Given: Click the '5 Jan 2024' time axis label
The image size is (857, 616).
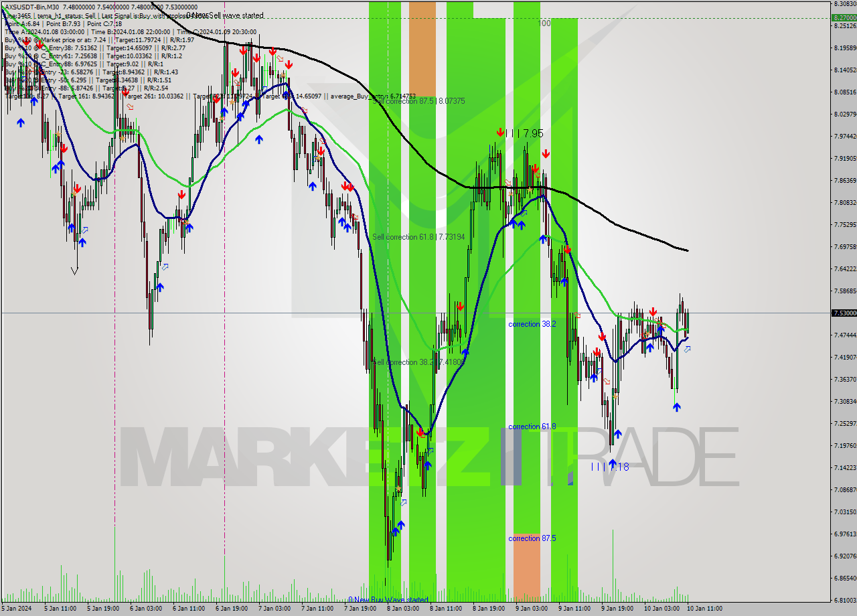Looking at the screenshot, I should pos(17,609).
